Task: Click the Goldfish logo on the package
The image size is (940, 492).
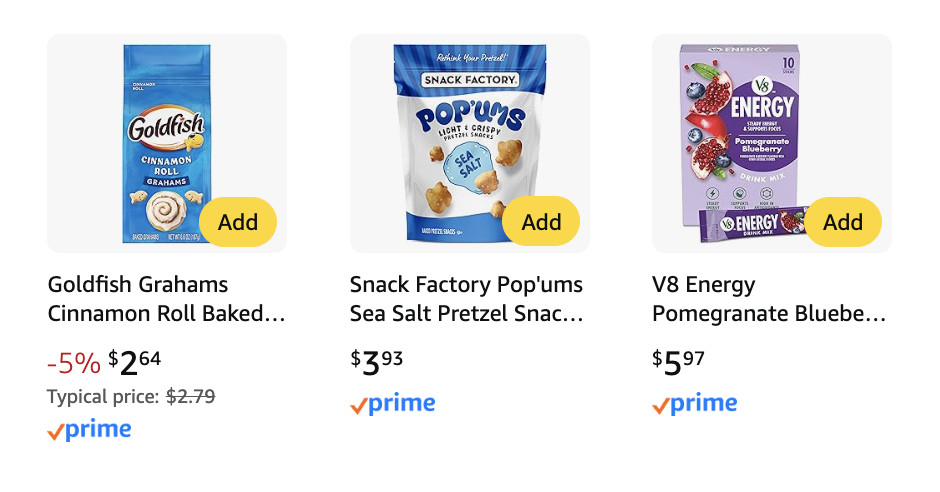Action: pos(165,128)
